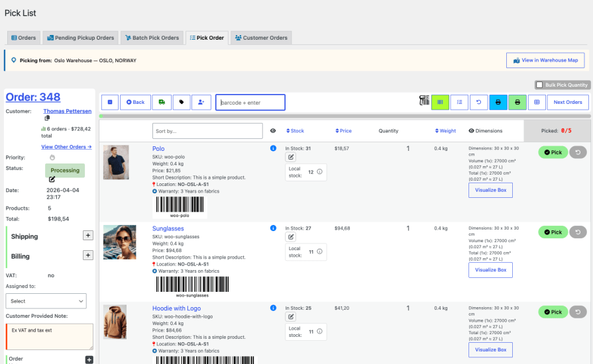Open the Assigned to Select dropdown
The image size is (593, 364).
(x=46, y=301)
